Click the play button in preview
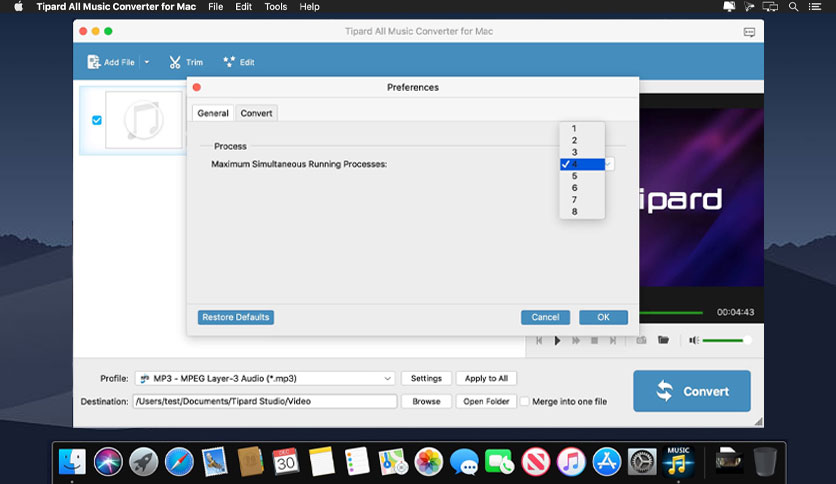 pyautogui.click(x=557, y=340)
